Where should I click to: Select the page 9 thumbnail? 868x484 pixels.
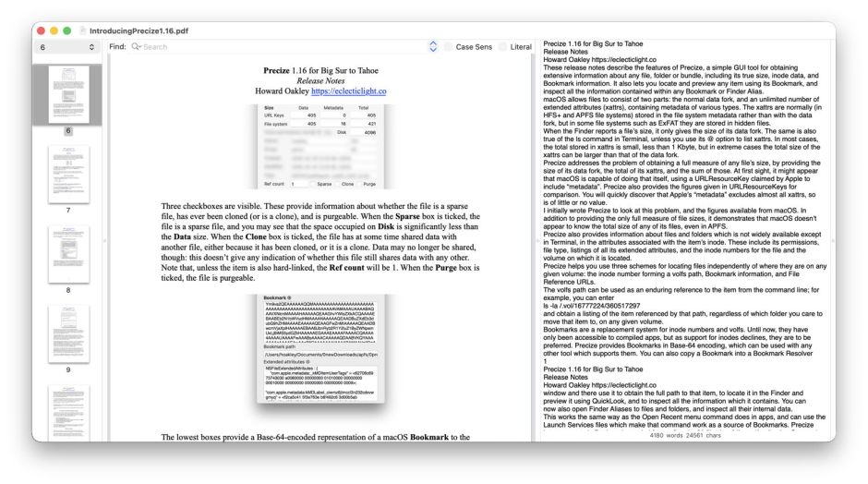tap(68, 334)
